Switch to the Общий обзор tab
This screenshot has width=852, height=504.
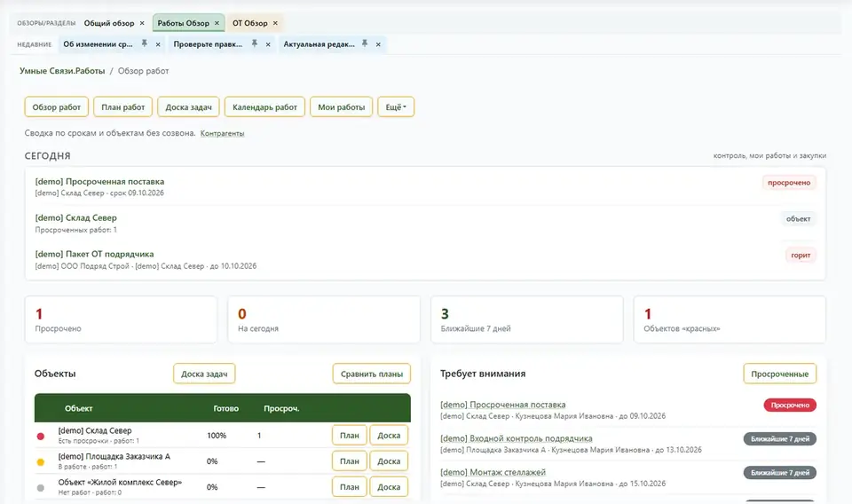(108, 23)
